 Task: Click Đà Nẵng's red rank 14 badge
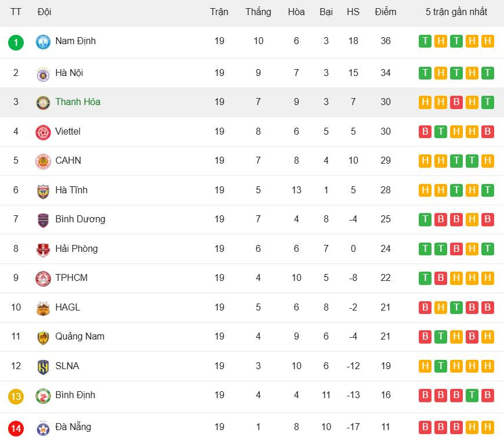pyautogui.click(x=16, y=428)
